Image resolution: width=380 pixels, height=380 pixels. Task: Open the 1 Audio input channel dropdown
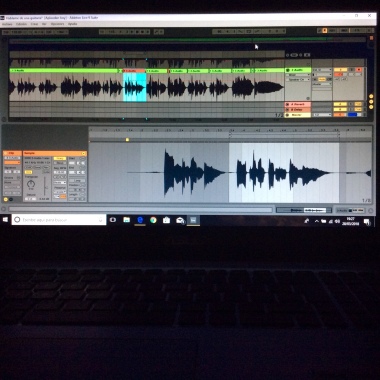[x=322, y=75]
